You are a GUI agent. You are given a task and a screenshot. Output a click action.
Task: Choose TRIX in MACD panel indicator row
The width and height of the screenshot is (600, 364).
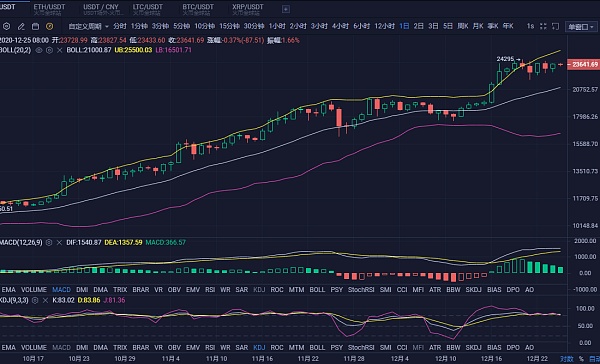point(120,290)
